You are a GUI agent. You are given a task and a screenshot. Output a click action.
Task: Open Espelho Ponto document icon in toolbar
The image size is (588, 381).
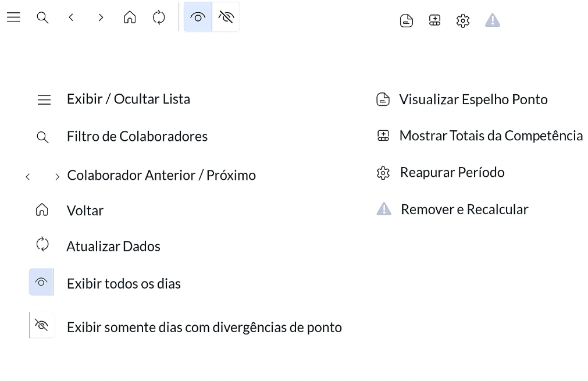pos(406,20)
